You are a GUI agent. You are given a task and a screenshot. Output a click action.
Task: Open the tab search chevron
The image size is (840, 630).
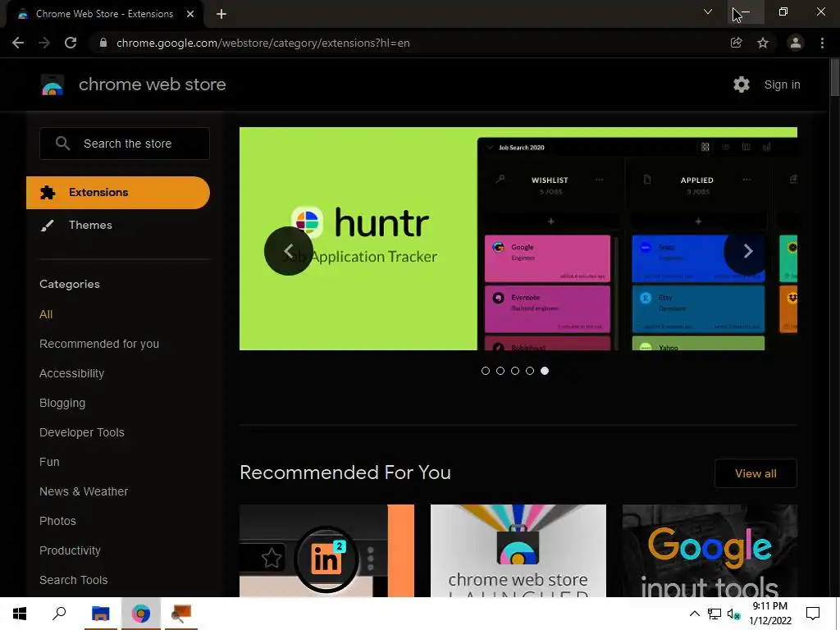coord(708,11)
